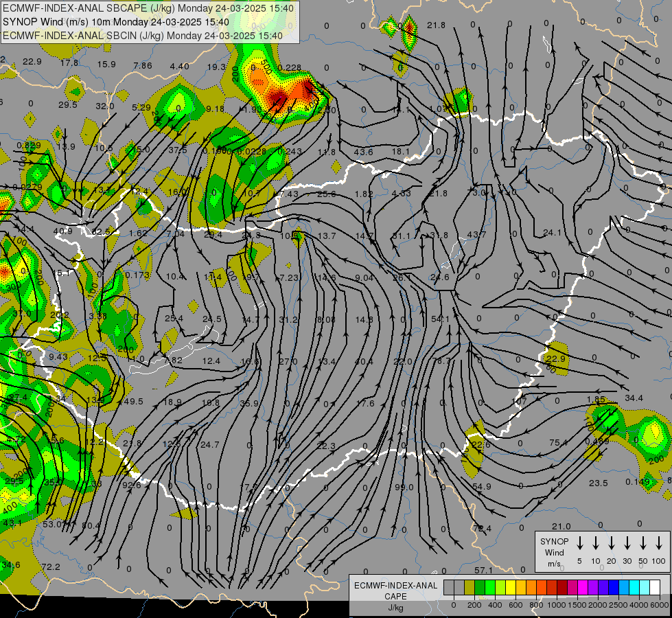The width and height of the screenshot is (672, 618).
Task: Click the '54.9' value on the map
Action: point(482,486)
